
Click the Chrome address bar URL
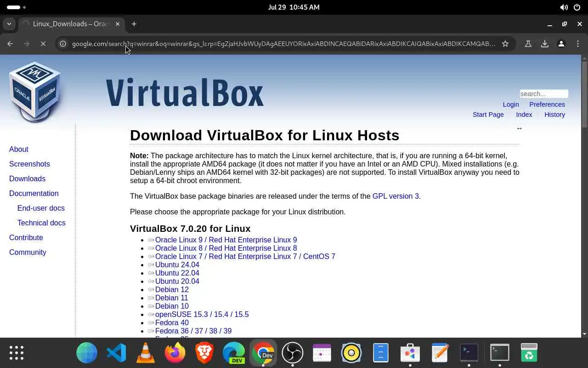(283, 44)
